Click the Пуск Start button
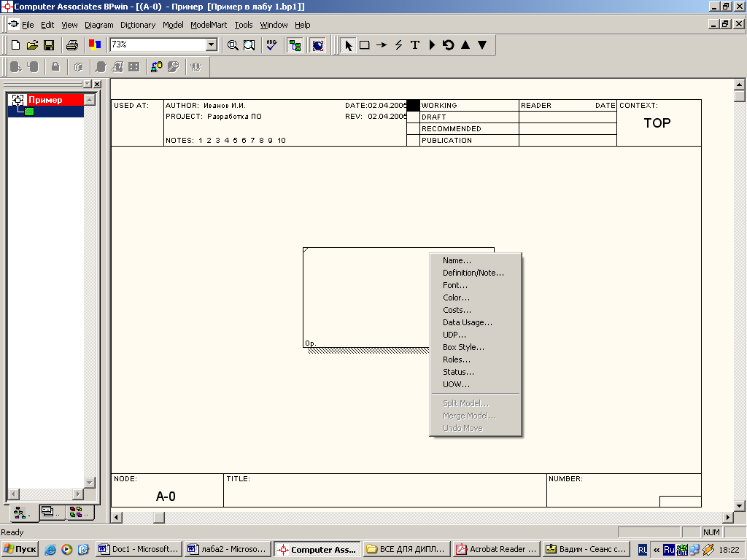This screenshot has height=560, width=747. (x=20, y=549)
